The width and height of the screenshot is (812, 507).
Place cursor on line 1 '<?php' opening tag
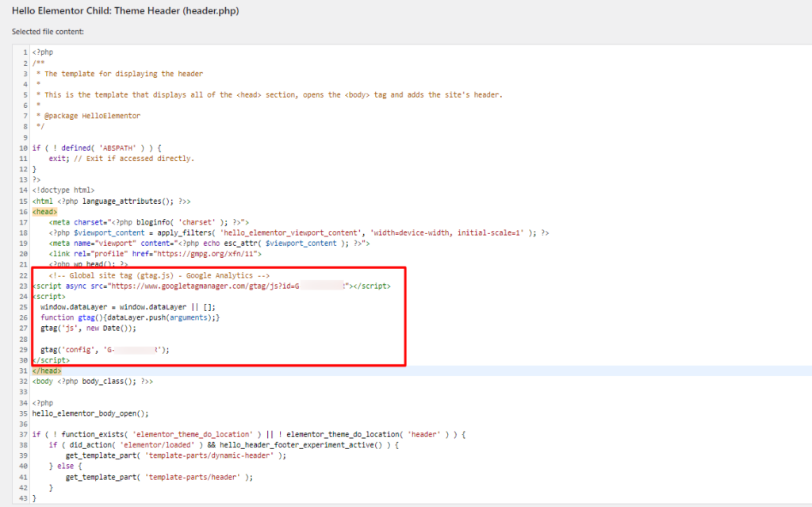click(43, 52)
